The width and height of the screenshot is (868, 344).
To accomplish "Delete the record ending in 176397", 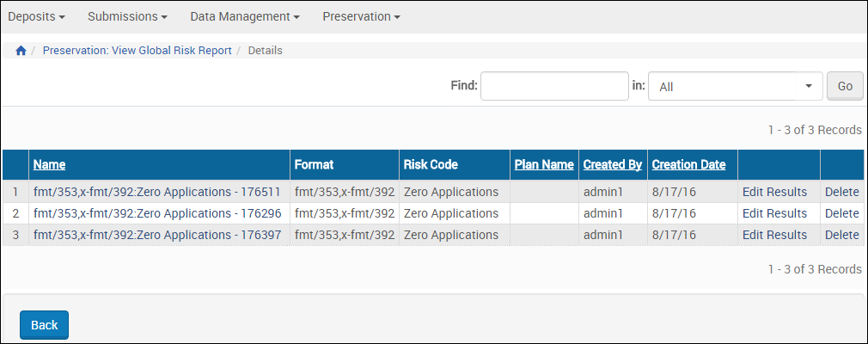I will tap(841, 235).
